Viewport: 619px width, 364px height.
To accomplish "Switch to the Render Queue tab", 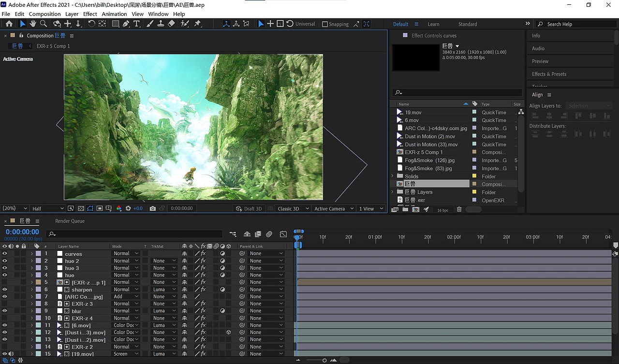I will pos(70,221).
